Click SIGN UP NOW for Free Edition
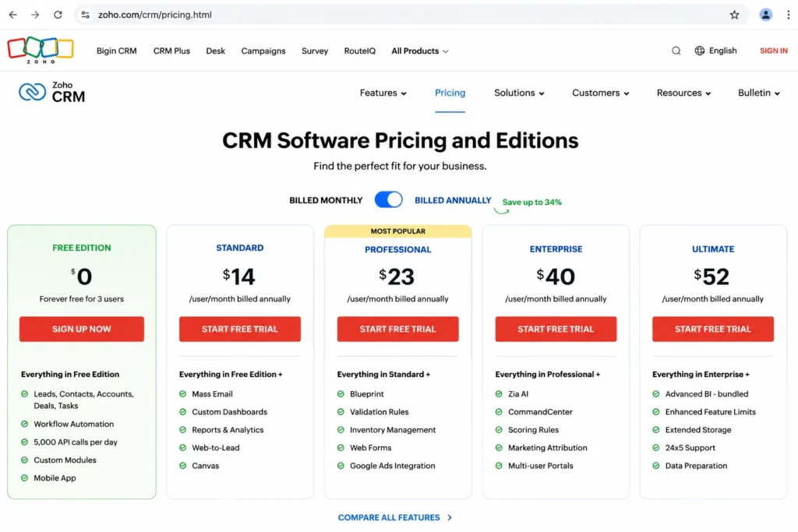Viewport: 798px width, 532px height. (81, 329)
